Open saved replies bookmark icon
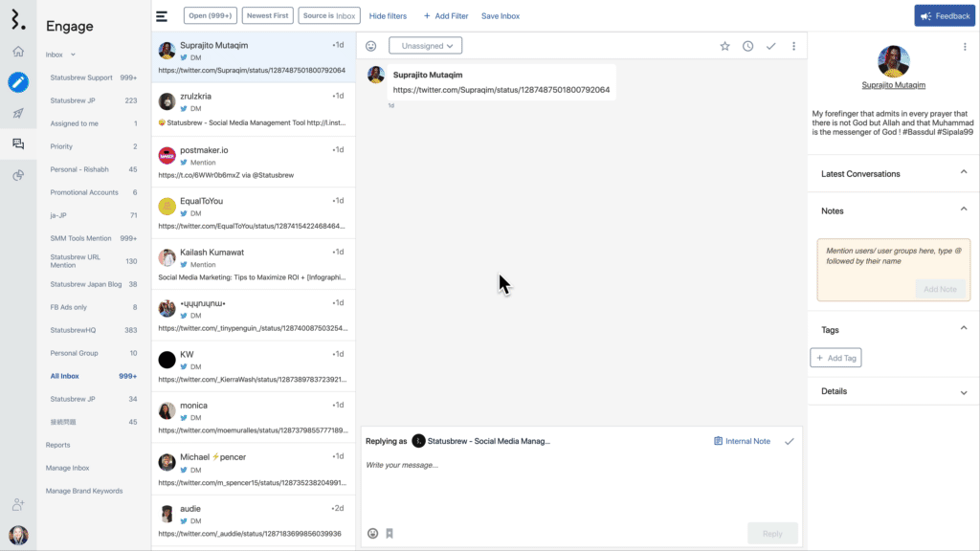This screenshot has height=551, width=980. [389, 533]
